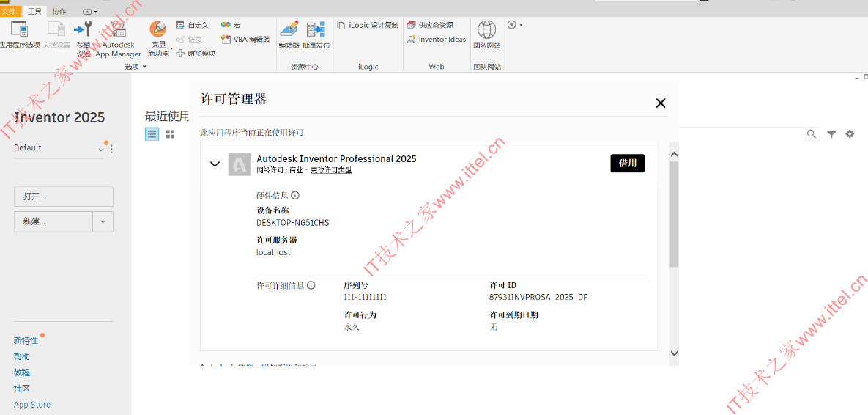Select the Tools (工具) ribbon tab

tap(35, 12)
